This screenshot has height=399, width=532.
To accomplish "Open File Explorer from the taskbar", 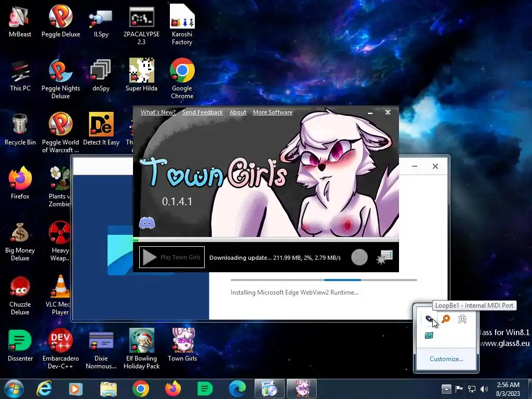I will 108,389.
